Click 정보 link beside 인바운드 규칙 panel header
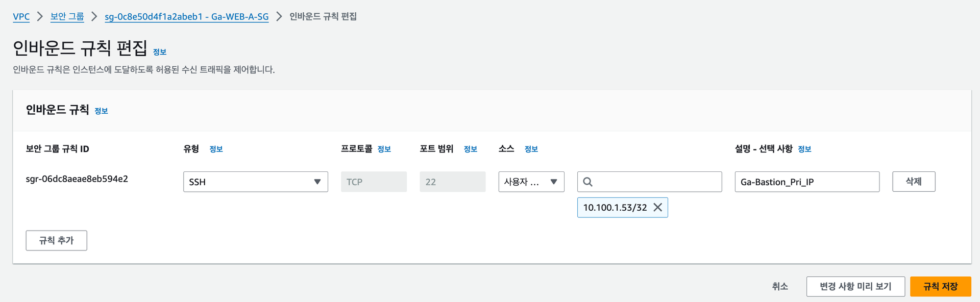980x302 pixels. (101, 111)
